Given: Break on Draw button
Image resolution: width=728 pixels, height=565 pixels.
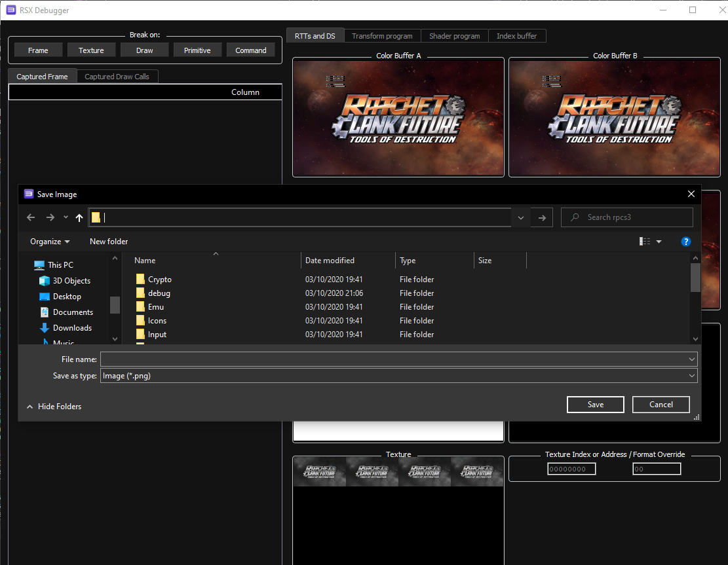Looking at the screenshot, I should (x=144, y=50).
